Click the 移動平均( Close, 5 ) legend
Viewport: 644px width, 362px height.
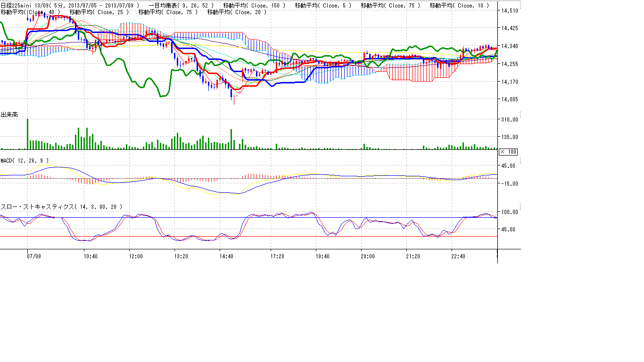(322, 6)
